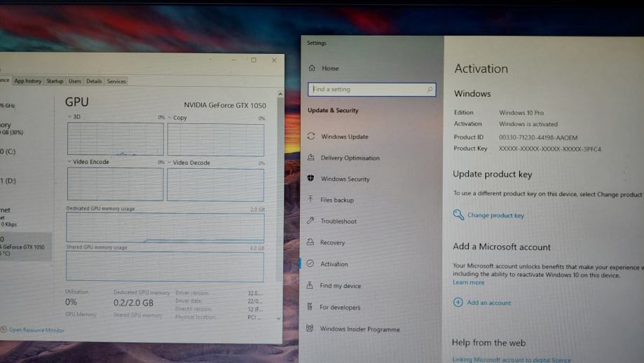Click the Change product key link

tap(495, 215)
